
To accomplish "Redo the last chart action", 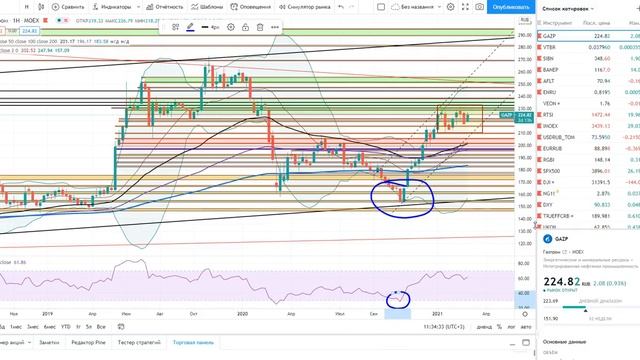I will 352,7.
